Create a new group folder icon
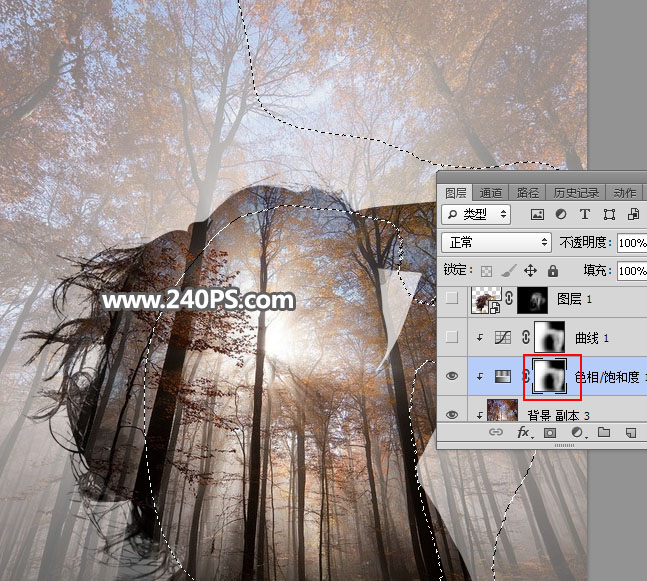647x581 pixels. point(604,432)
